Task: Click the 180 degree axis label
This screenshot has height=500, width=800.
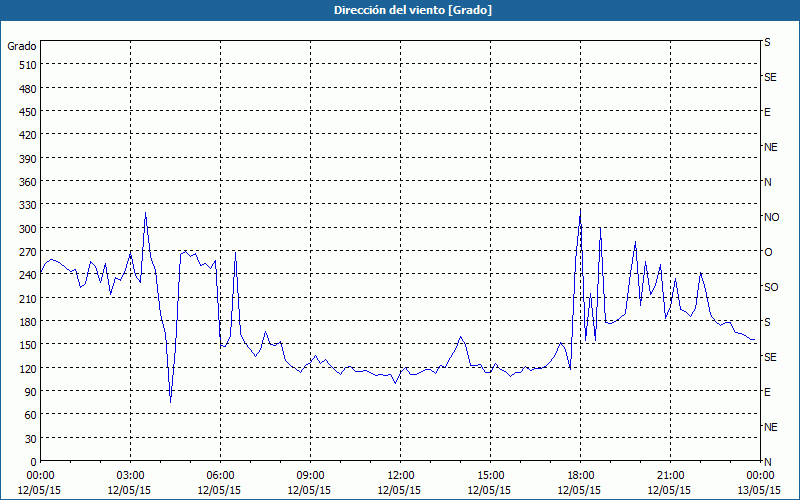Action: point(28,322)
